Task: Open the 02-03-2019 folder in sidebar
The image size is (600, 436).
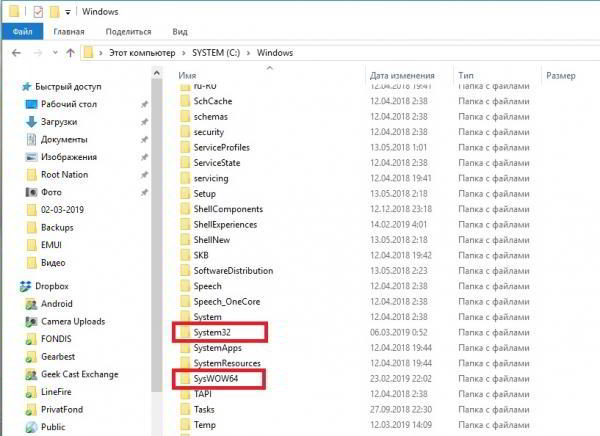Action: click(x=62, y=210)
